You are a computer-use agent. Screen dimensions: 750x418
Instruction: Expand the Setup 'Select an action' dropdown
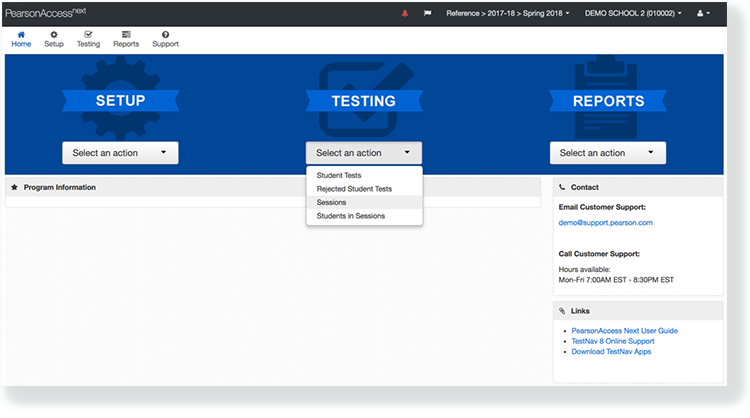pyautogui.click(x=120, y=153)
